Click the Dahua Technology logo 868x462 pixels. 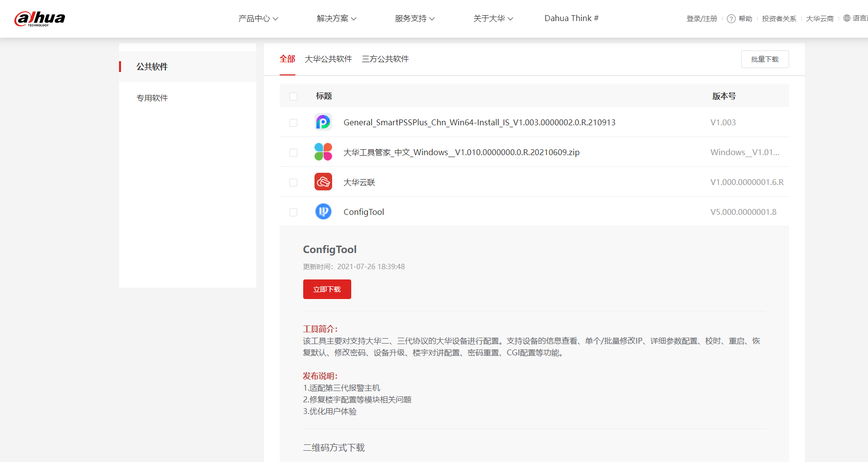point(40,19)
